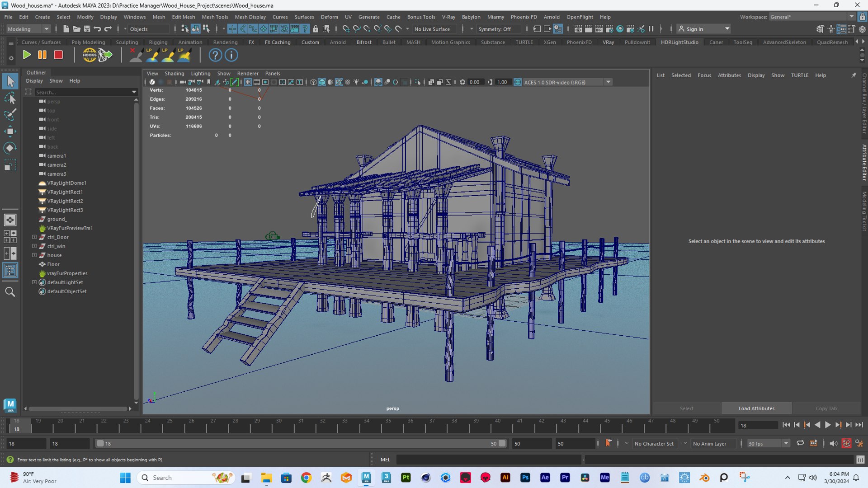
Task: Click the Outliner search field
Action: [x=86, y=92]
